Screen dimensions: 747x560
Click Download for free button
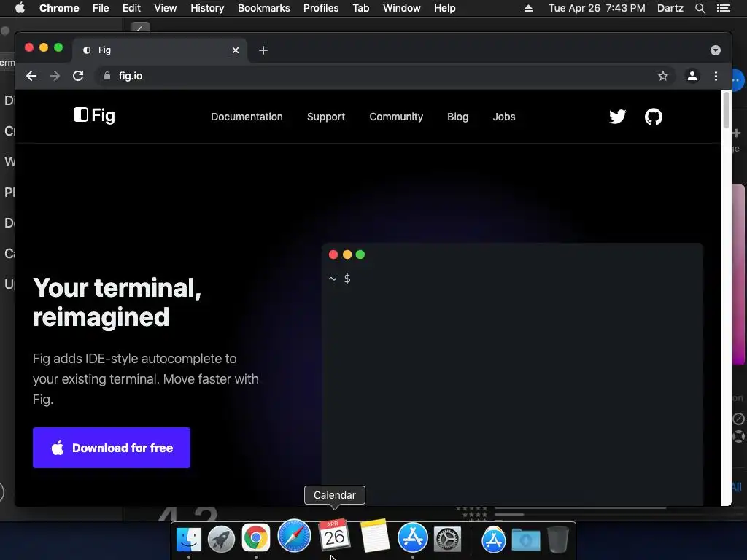(x=112, y=448)
